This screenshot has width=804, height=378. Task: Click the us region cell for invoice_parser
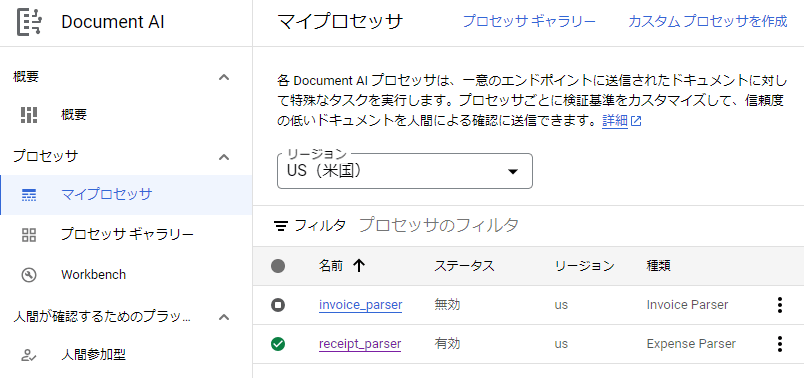pyautogui.click(x=561, y=305)
